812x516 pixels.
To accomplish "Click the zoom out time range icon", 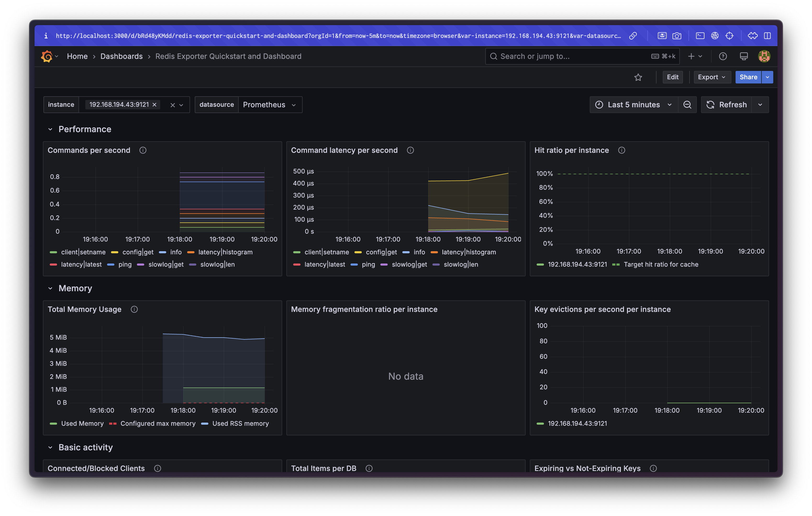I will [687, 105].
